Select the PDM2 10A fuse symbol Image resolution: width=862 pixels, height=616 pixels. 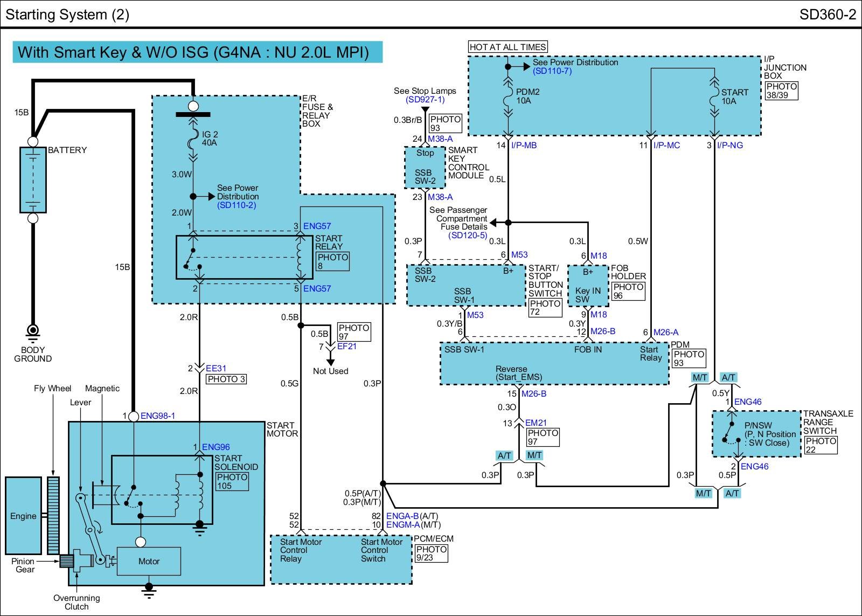[x=508, y=97]
